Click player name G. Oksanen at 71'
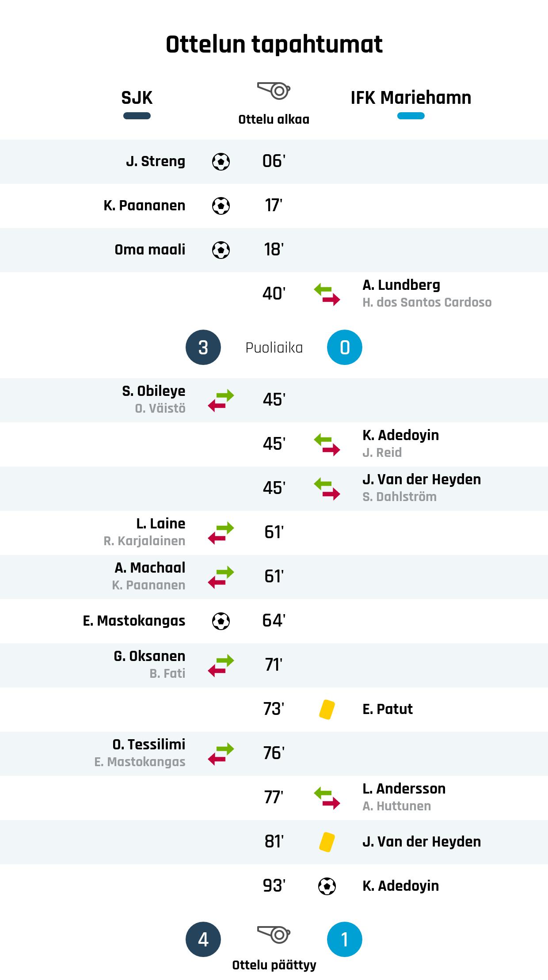Viewport: 548px width, 980px height. coord(149,656)
